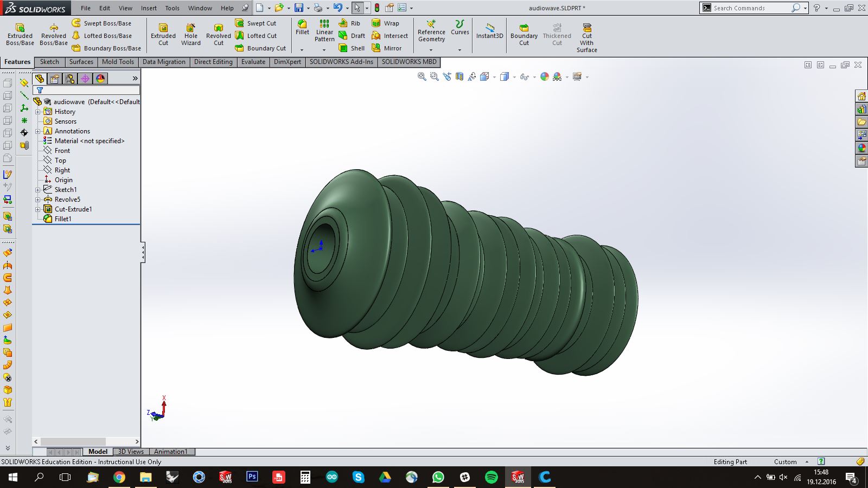Open the PropertyManager tab
This screenshot has width=868, height=488.
point(55,79)
